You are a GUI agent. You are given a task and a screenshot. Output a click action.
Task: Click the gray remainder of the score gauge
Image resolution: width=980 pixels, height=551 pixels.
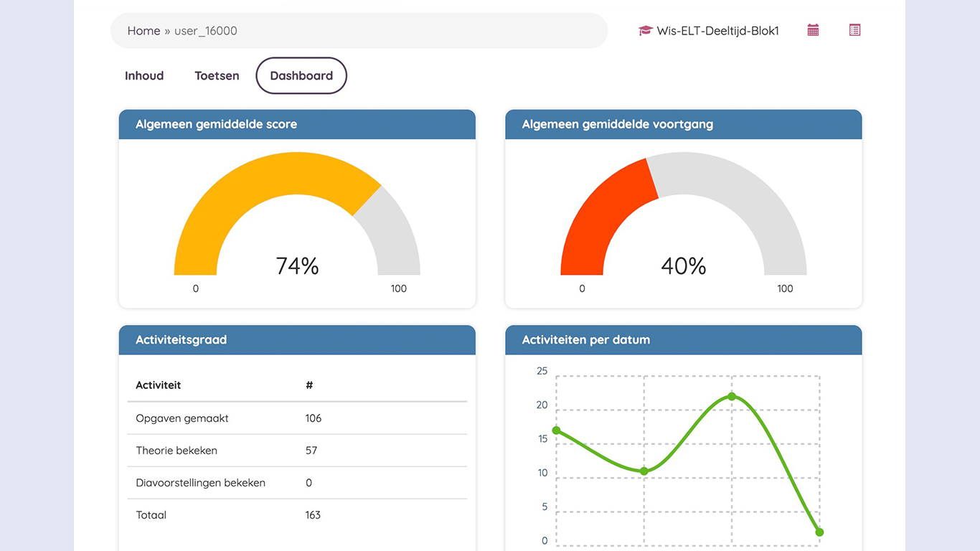395,230
